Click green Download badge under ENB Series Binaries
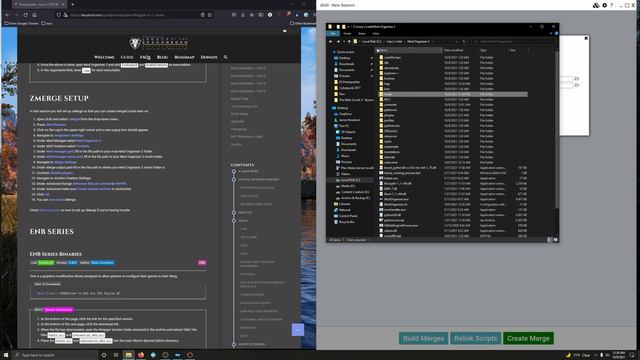Viewport: 640px width, 360px height. (x=46, y=262)
